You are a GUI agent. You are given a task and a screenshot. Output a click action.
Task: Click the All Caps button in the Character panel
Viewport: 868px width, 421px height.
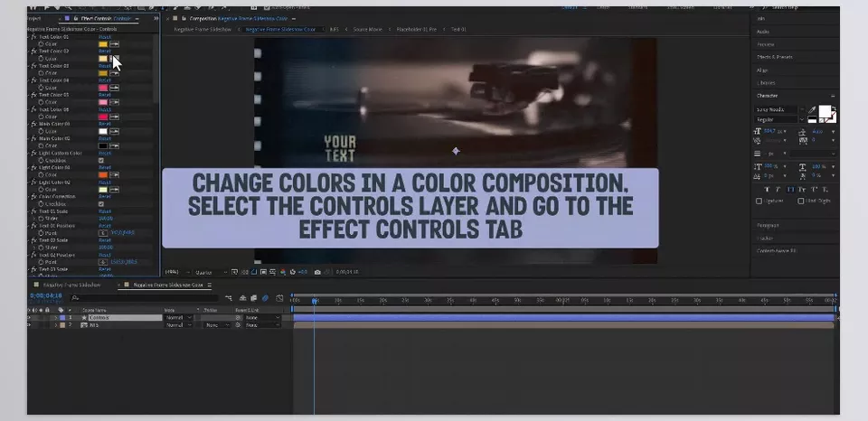(x=790, y=189)
